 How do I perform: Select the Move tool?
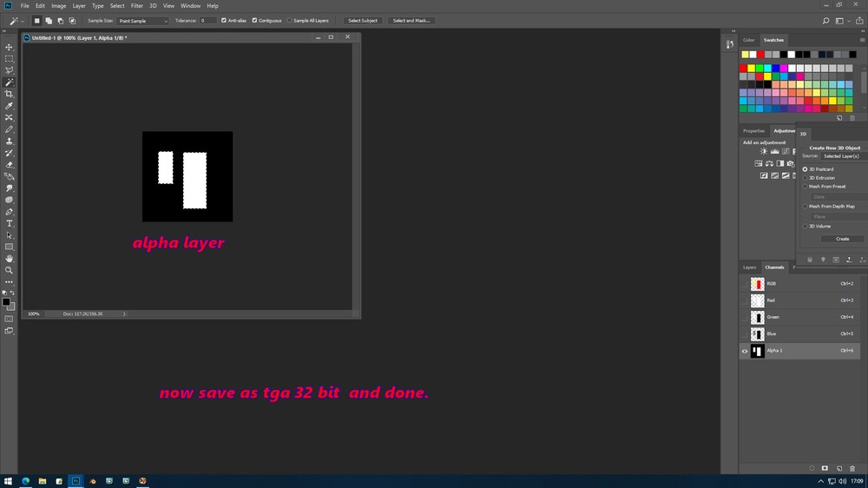pos(10,47)
